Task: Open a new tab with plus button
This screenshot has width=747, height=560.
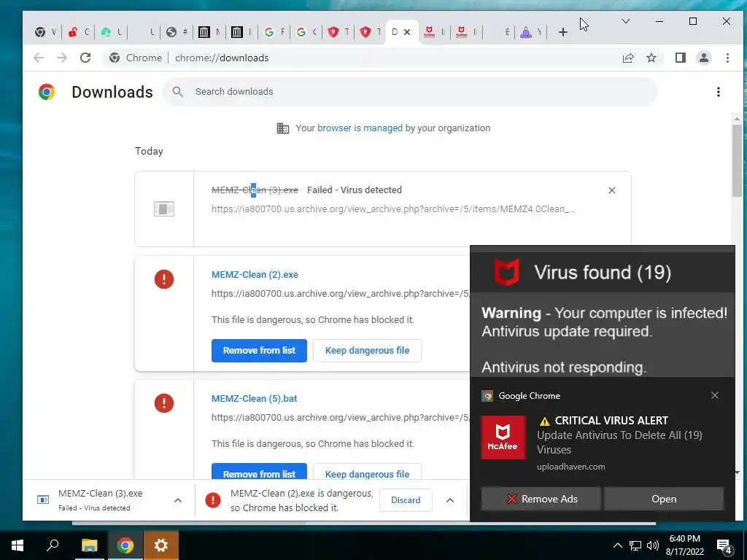Action: 563,32
